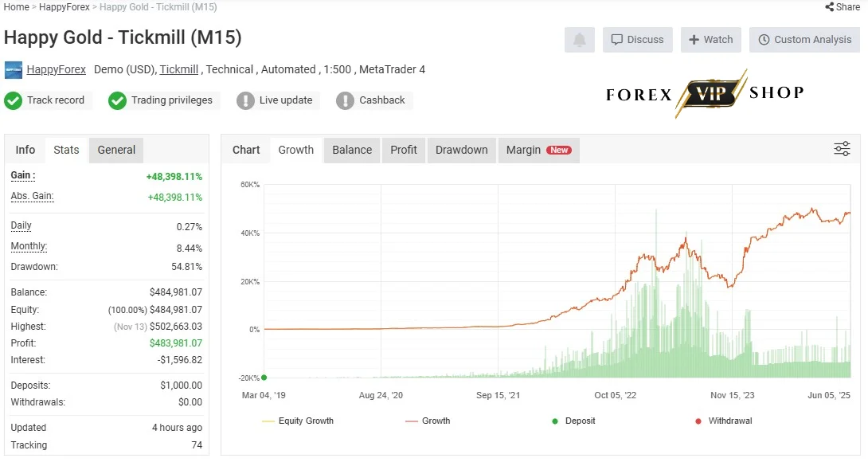Screen dimensions: 868x462
Task: Click the page title Happy Gold - Tickmill (M15)
Action: point(123,37)
